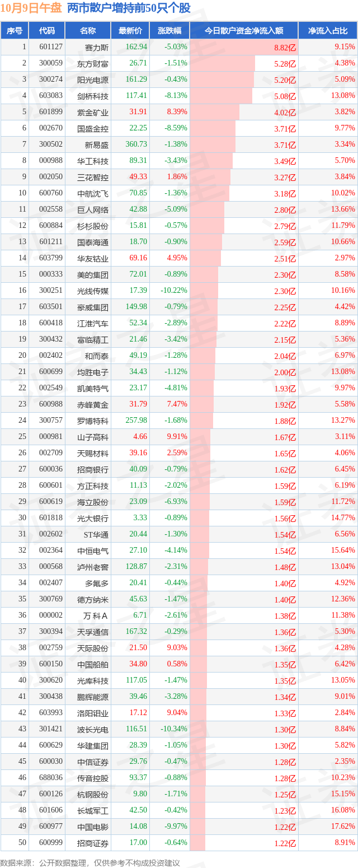Select stock name 天赐材料

coord(93,453)
